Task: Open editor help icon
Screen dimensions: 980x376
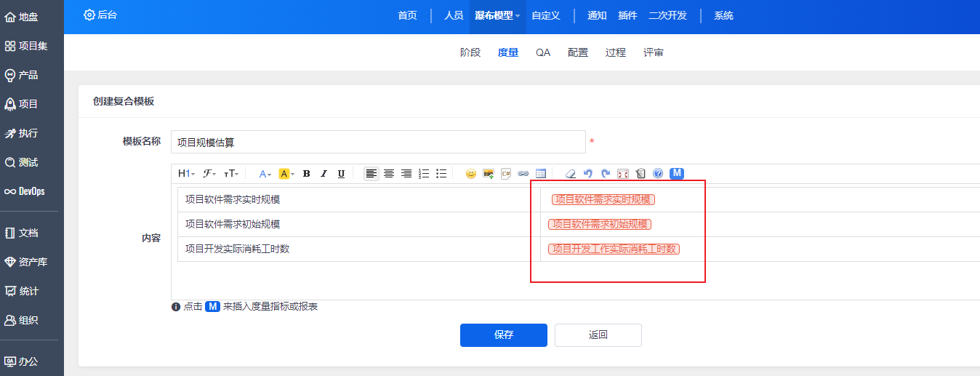Action: pyautogui.click(x=658, y=174)
